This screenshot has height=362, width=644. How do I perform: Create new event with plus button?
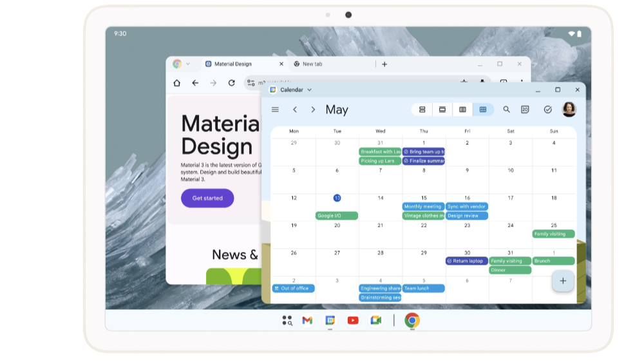[x=563, y=281]
